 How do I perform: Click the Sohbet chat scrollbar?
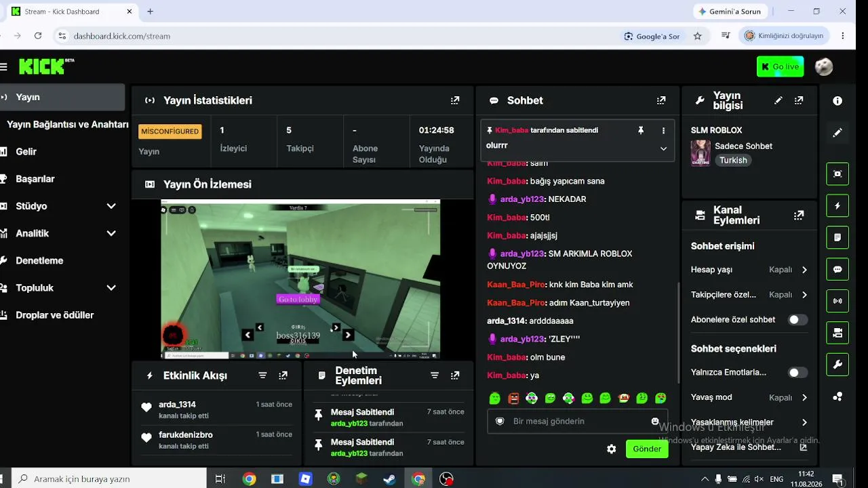tap(678, 332)
